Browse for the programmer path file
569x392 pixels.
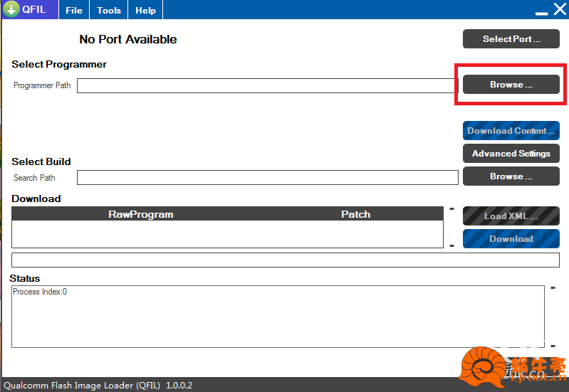tap(511, 85)
